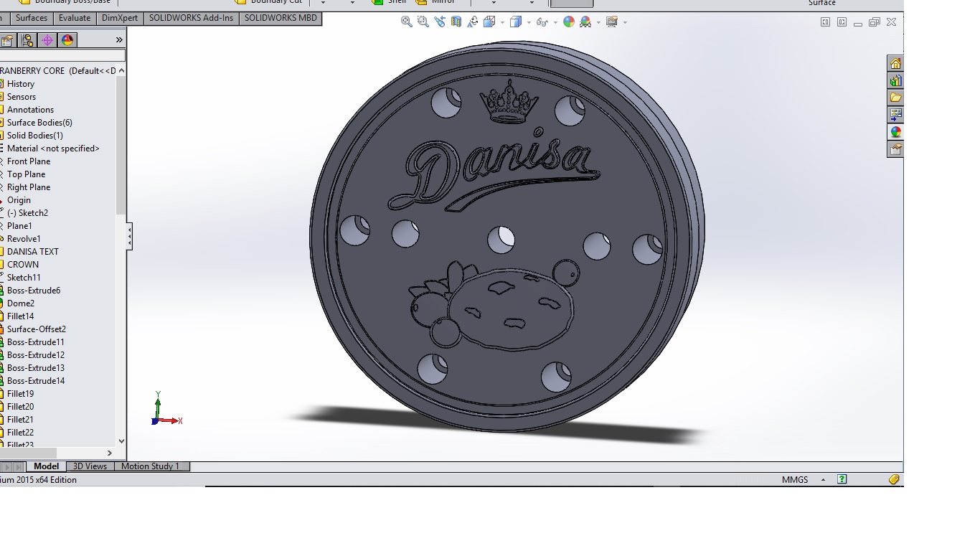The width and height of the screenshot is (980, 551).
Task: Click the Hide/Show Items glasses icon
Action: point(542,22)
